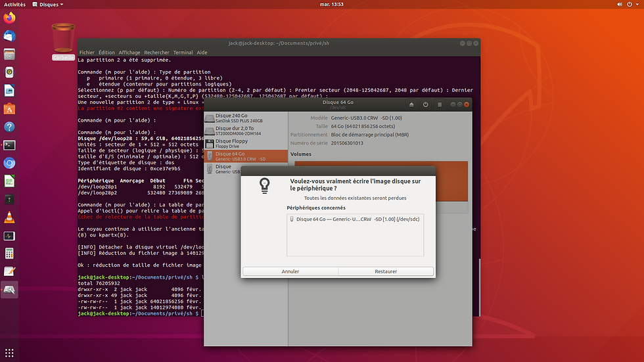Open Activités overview
This screenshot has width=644, height=362.
(x=14, y=5)
